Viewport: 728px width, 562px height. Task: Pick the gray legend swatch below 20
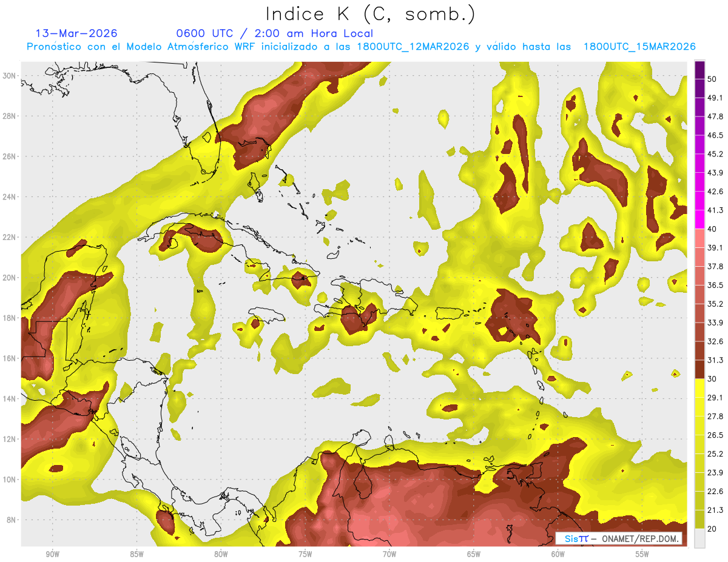point(699,538)
